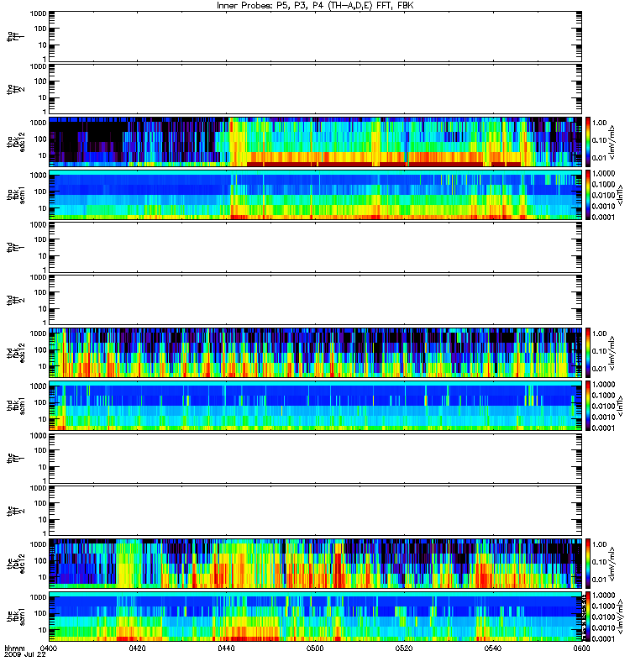This screenshot has height=672, width=630.
Task: Click the 'tha fff 1' y-axis label
Action: point(16,36)
